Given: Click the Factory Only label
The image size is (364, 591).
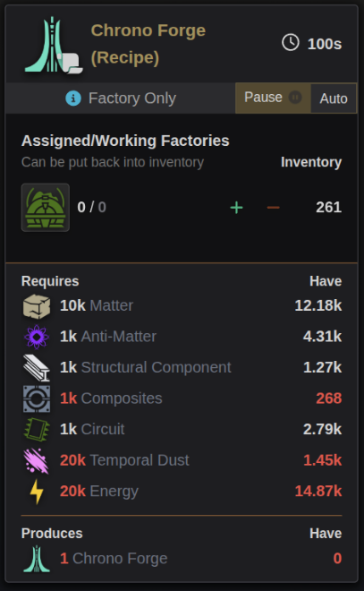Looking at the screenshot, I should (x=132, y=98).
